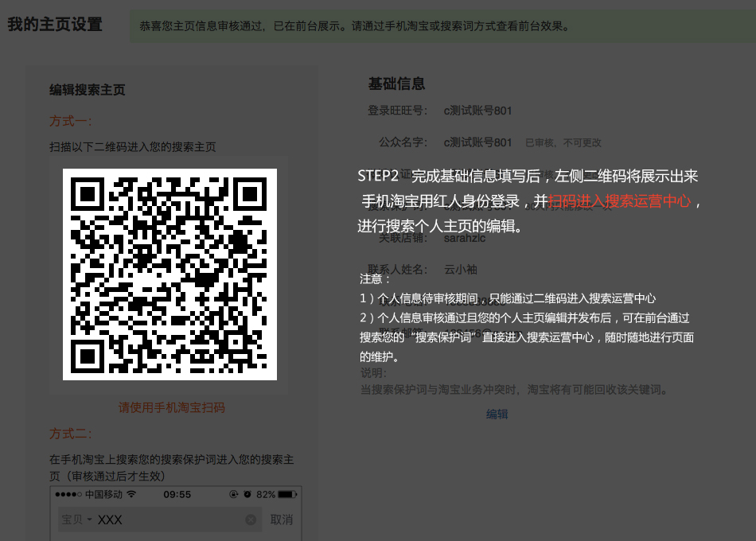
Task: Click 在手机淘宝上搜索您的搜索保护词 instruction text
Action: coord(172,468)
